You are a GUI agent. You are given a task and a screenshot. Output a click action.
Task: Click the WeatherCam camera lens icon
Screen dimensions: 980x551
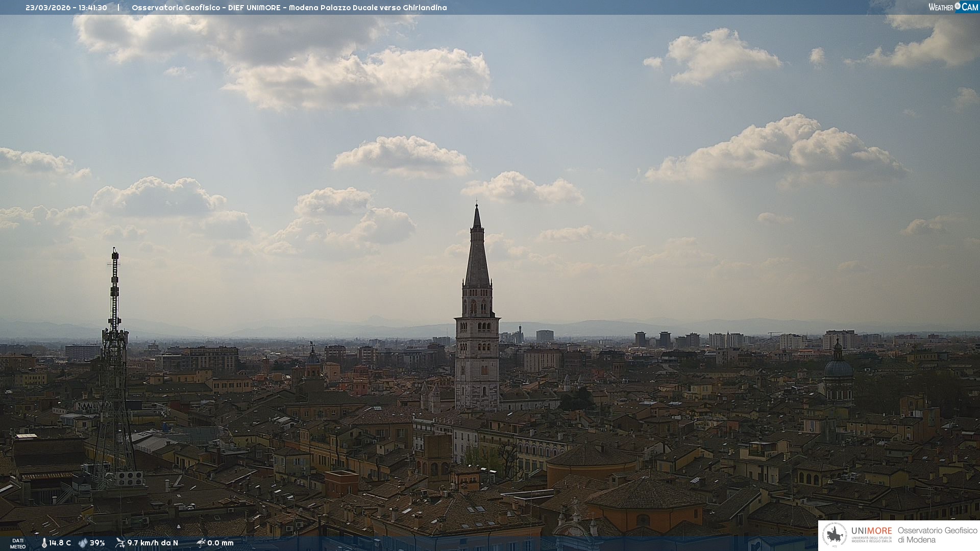click(x=958, y=6)
